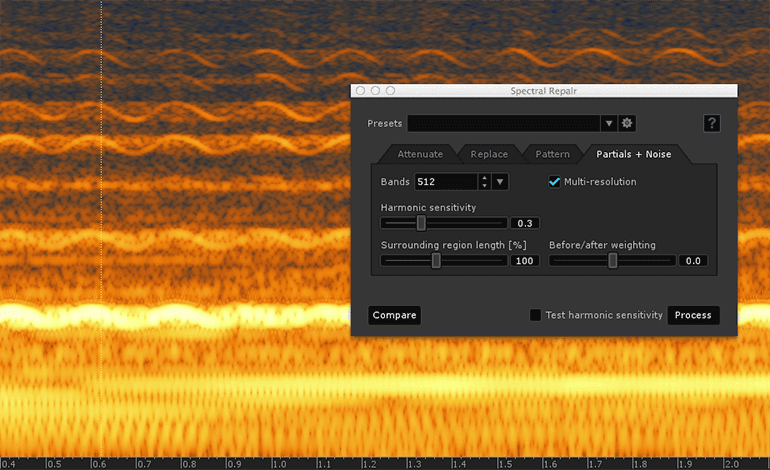Image resolution: width=770 pixels, height=470 pixels.
Task: Minimize the Spectral Repair window
Action: tap(376, 90)
